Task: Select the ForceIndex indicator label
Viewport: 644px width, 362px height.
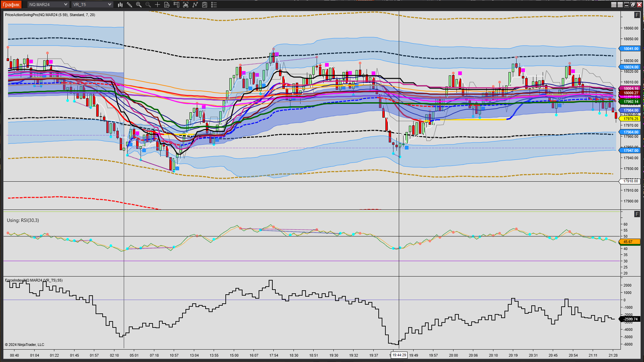Action: [34, 281]
